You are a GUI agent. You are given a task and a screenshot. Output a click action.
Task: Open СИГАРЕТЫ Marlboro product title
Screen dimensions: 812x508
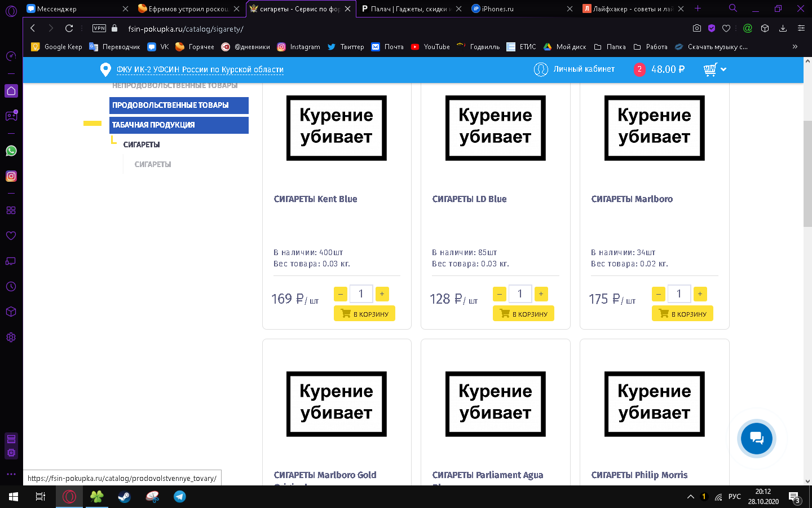pyautogui.click(x=632, y=199)
